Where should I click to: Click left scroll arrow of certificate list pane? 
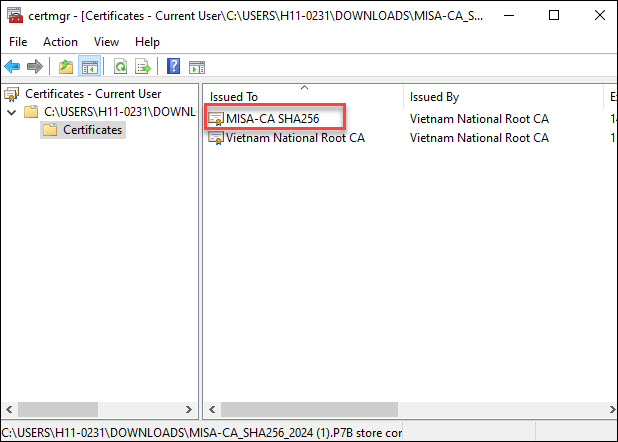[x=212, y=409]
